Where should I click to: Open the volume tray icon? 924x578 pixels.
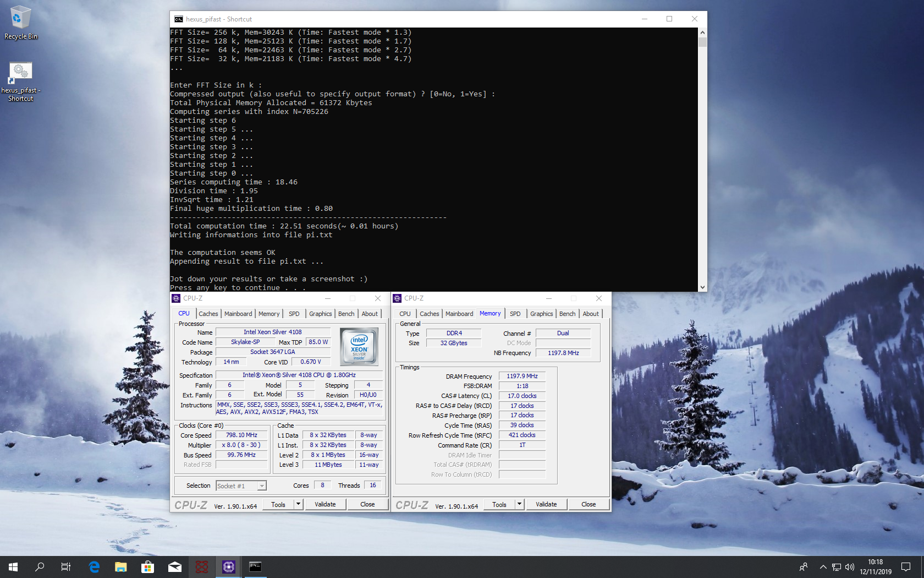850,566
